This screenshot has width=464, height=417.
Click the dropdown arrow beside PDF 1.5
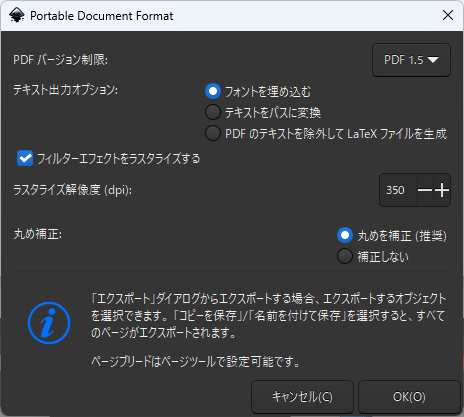point(433,60)
